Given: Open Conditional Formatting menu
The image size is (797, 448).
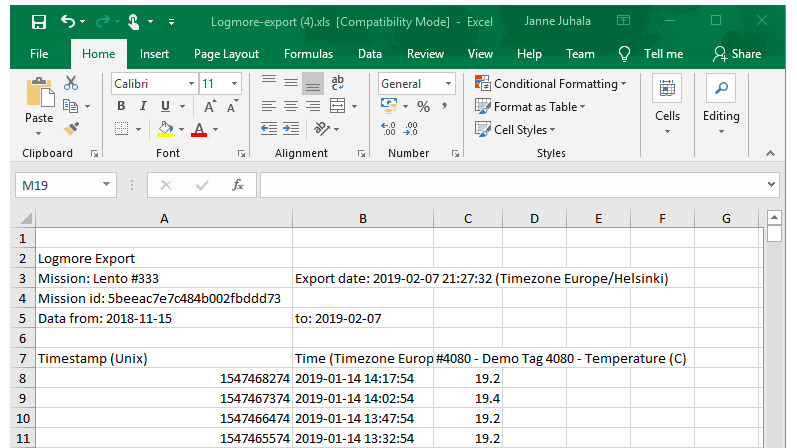Looking at the screenshot, I should pyautogui.click(x=550, y=83).
